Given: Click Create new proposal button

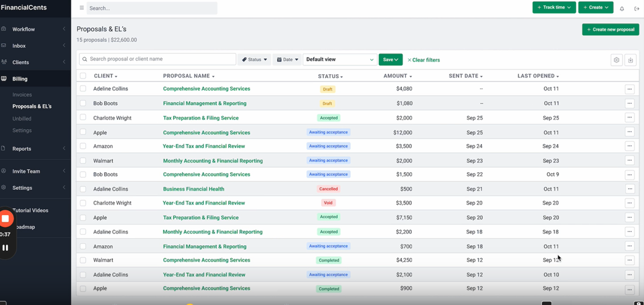Looking at the screenshot, I should 610,30.
